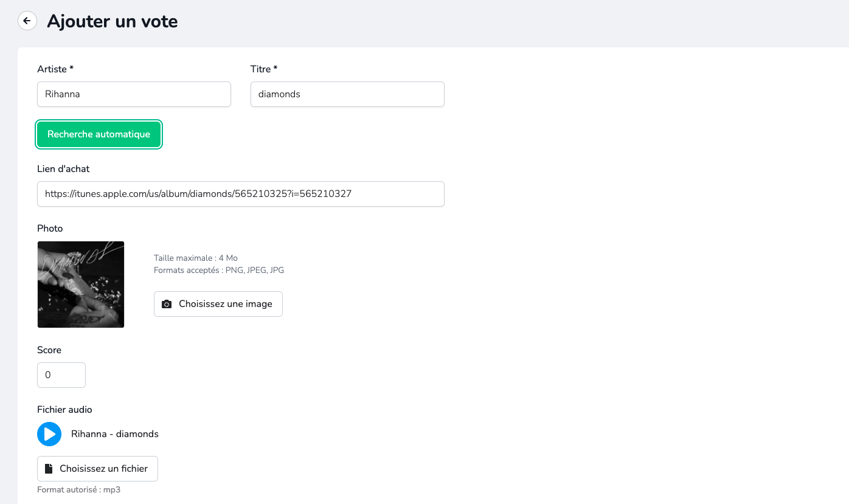Click the Score label
The width and height of the screenshot is (849, 504).
click(49, 350)
